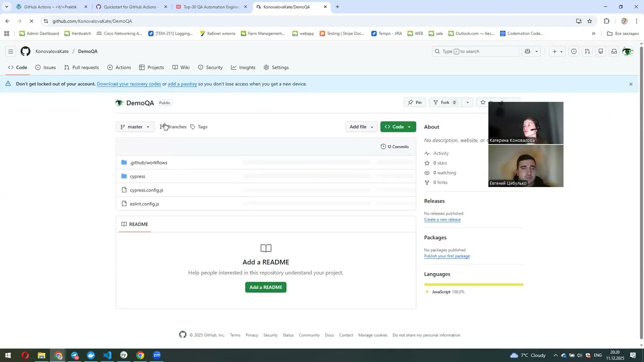Expand the Copilot dropdown arrow
The height and width of the screenshot is (362, 644).
pyautogui.click(x=536, y=51)
